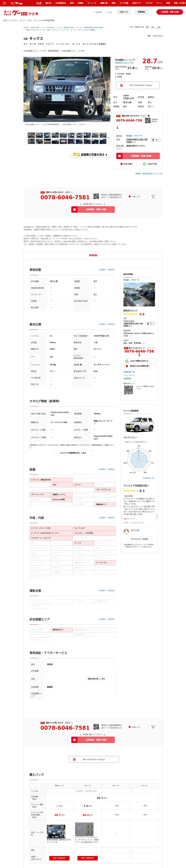Image resolution: width=186 pixels, height=868 pixels.
Task: Open 整備工場 in the top navigation
Action: tap(104, 3)
